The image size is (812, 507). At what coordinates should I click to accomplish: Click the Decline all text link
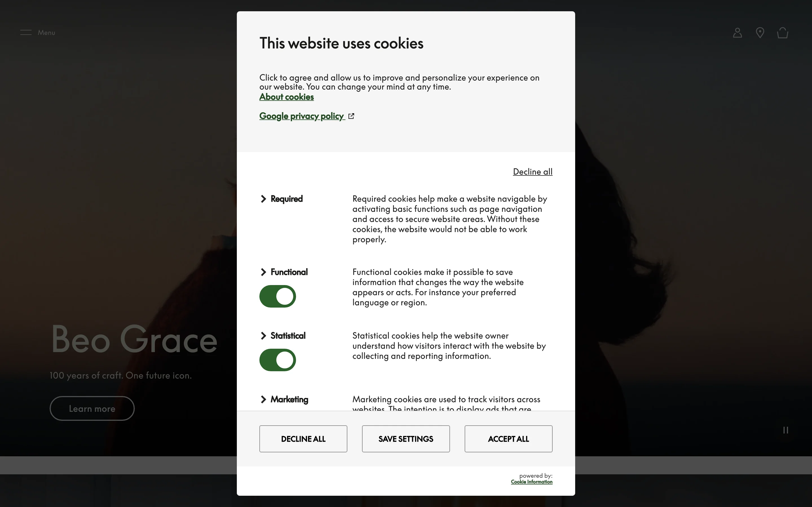pos(533,172)
